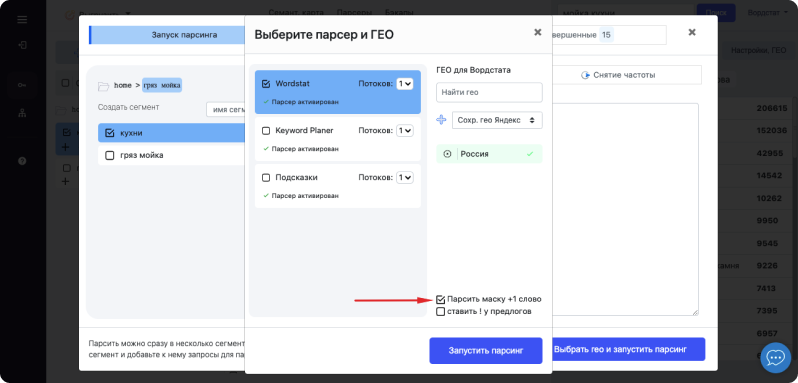Click 'Выбрать гео и запустить парсинг' button
This screenshot has height=383, width=798.
[x=629, y=350]
